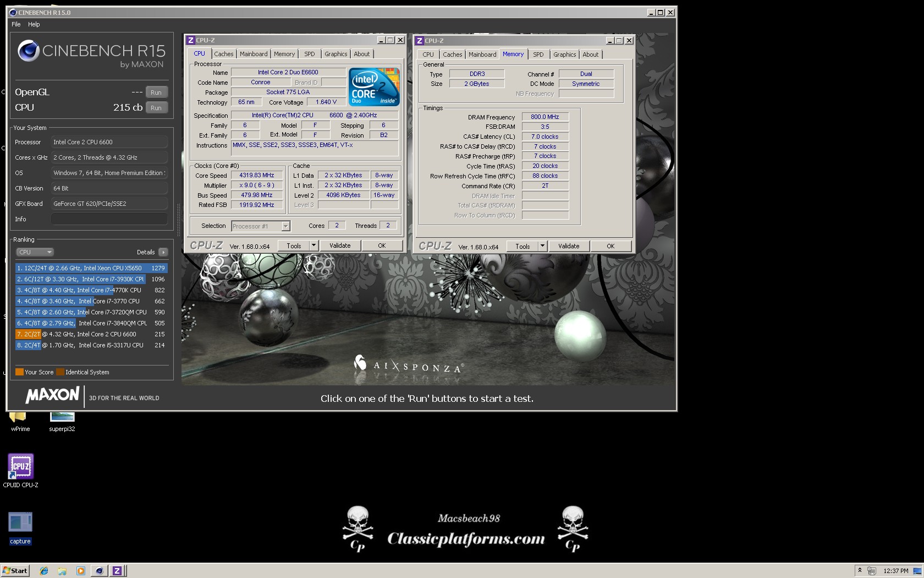Open Internet Explorer from taskbar
This screenshot has height=578, width=924.
(44, 571)
